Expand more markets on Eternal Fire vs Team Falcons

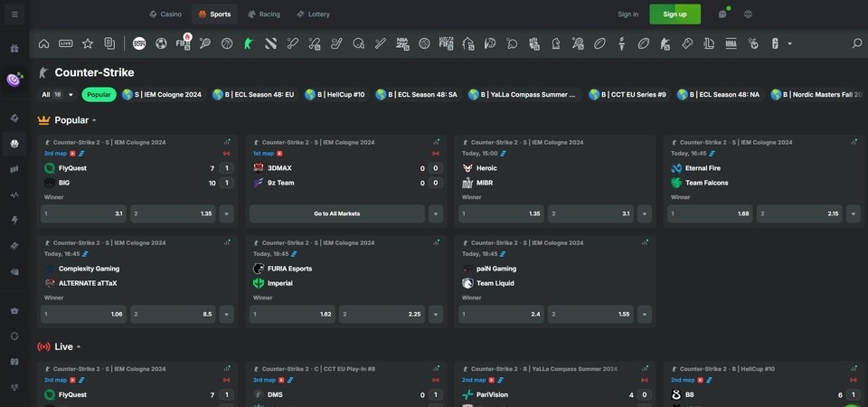[x=853, y=213]
